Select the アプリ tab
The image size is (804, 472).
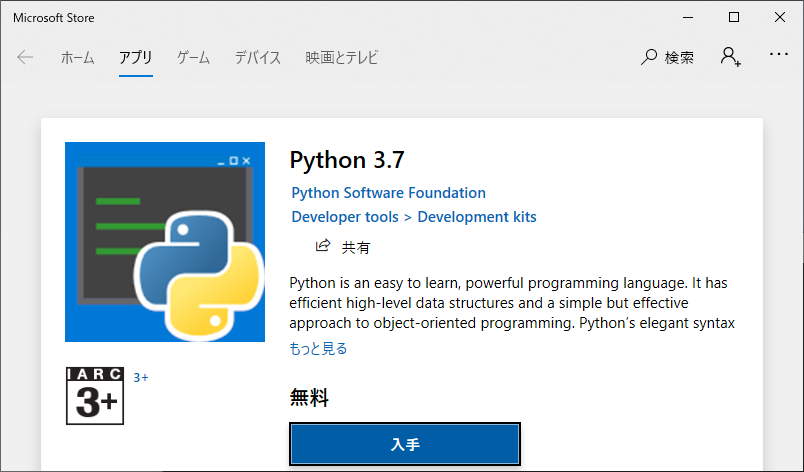(136, 57)
